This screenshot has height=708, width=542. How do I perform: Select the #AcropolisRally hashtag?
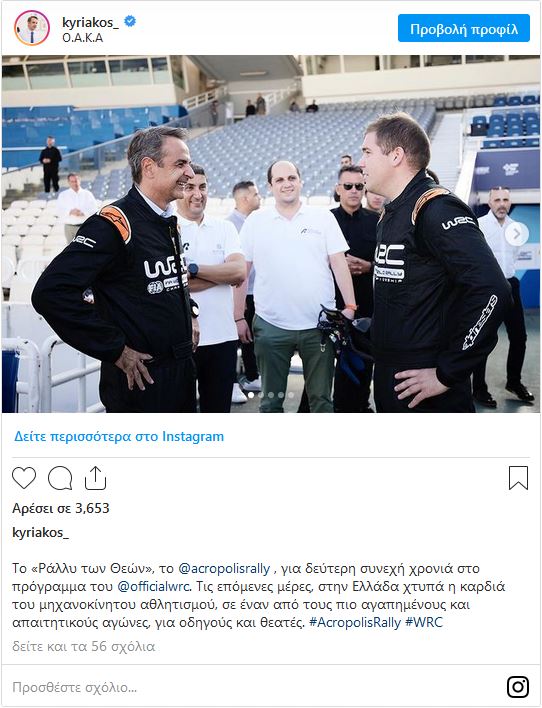coord(355,622)
